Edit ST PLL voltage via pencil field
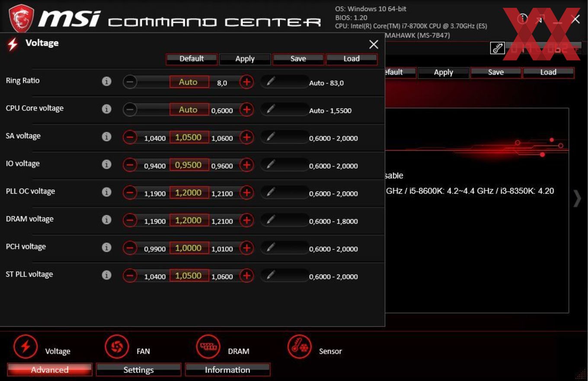The width and height of the screenshot is (588, 381). click(284, 275)
